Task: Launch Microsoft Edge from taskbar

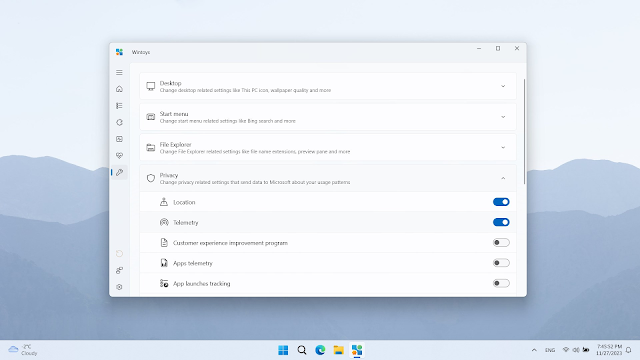Action: click(x=320, y=350)
